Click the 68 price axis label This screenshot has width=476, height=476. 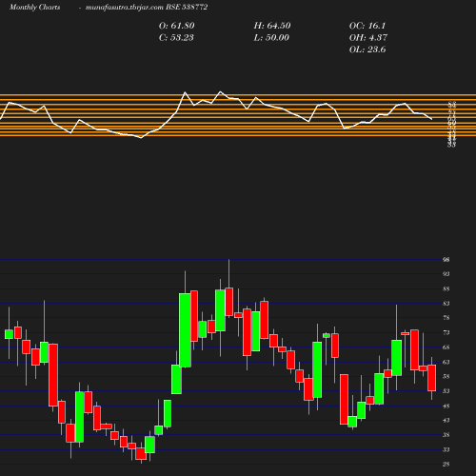click(x=446, y=347)
